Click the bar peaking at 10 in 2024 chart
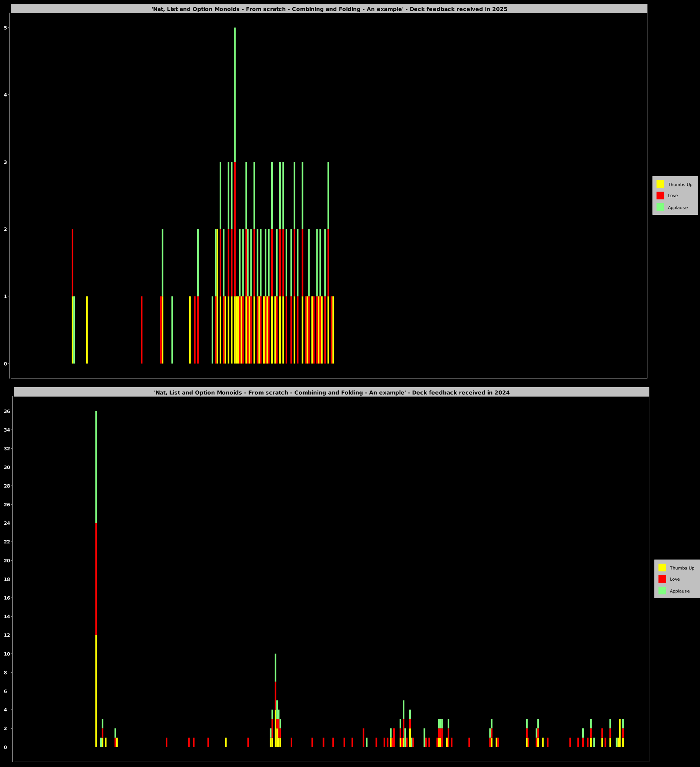Screen dimensions: 700x767 click(x=275, y=683)
